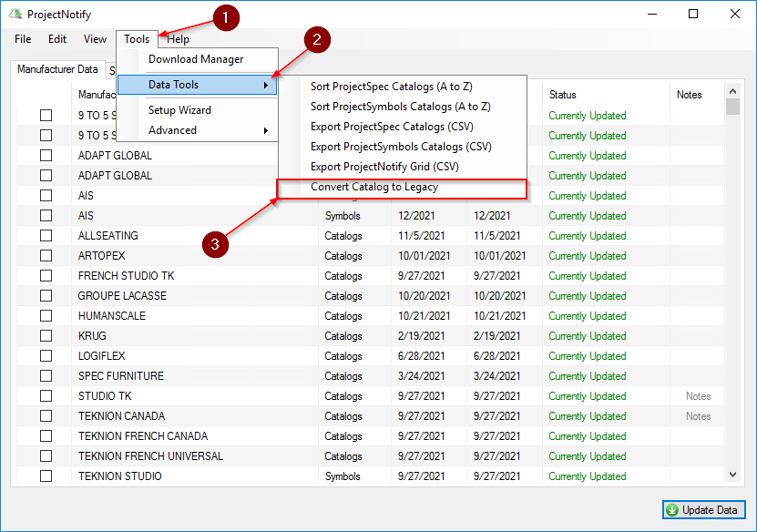
Task: Open the Setup Wizard
Action: [179, 110]
